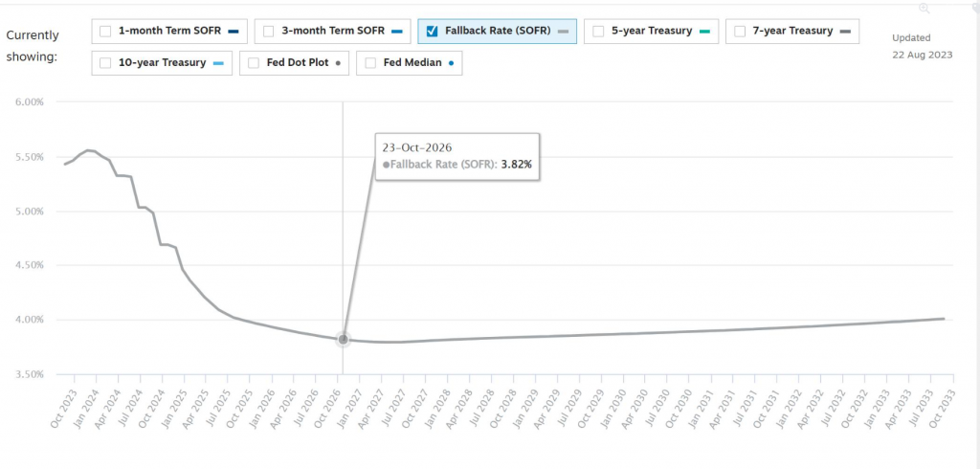This screenshot has height=469, width=980.
Task: Toggle the 7-year Treasury checkbox
Action: [739, 31]
